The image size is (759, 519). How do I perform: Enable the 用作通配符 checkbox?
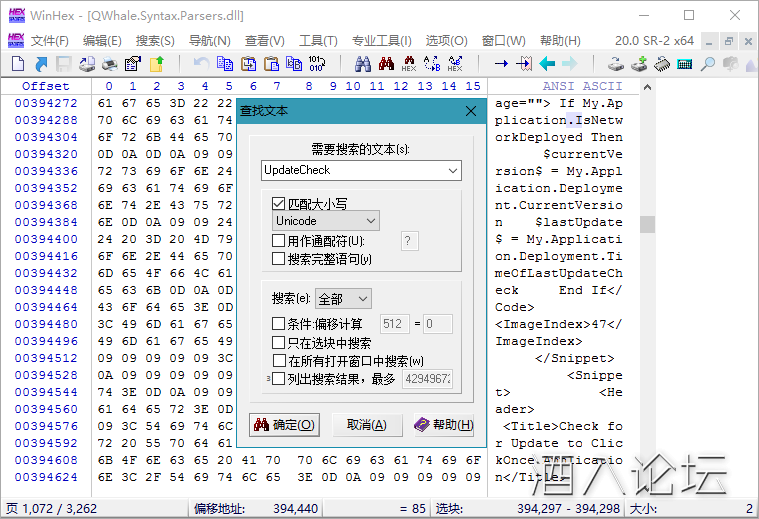[279, 241]
